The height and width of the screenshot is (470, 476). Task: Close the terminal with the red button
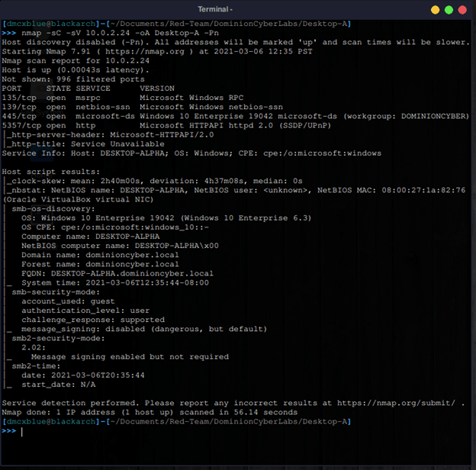(x=463, y=9)
